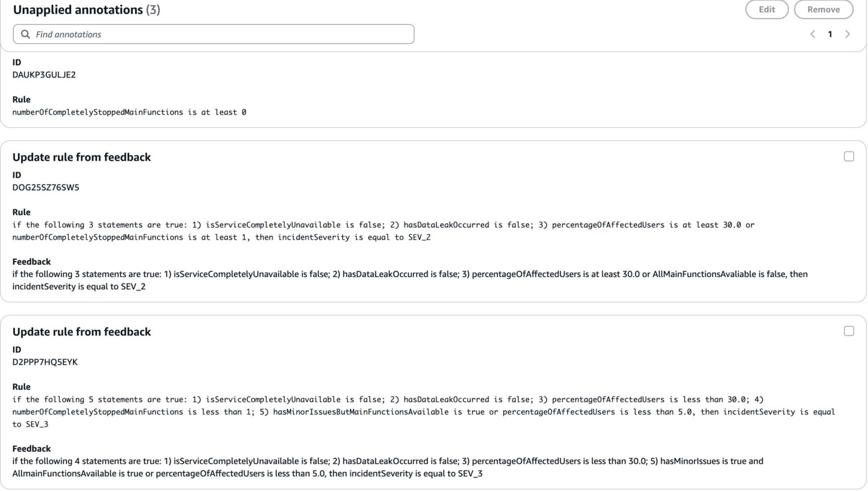
Task: Click the Unapplied annotations heading
Action: click(x=78, y=10)
